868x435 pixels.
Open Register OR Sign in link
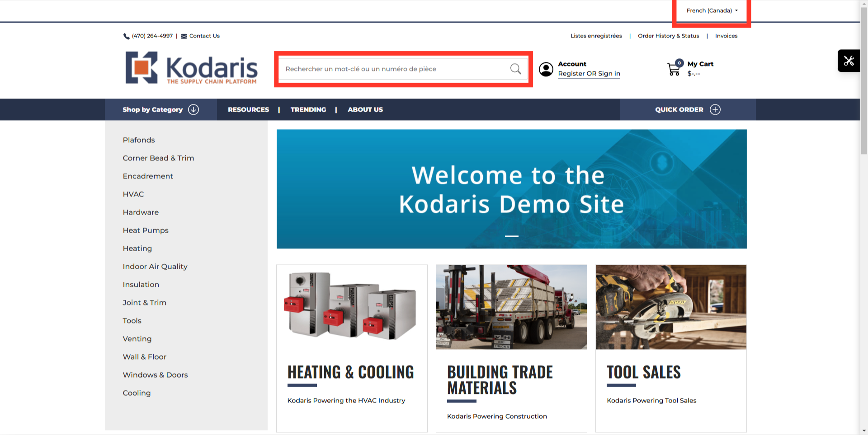589,74
